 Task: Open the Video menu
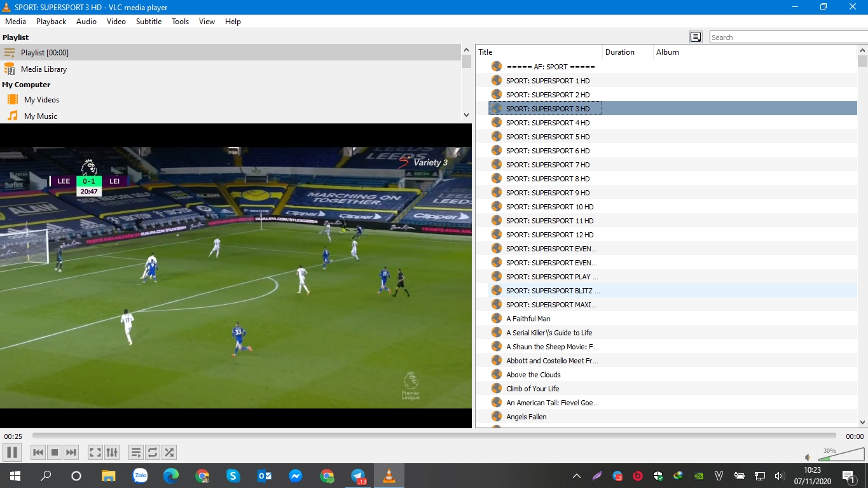[x=116, y=21]
